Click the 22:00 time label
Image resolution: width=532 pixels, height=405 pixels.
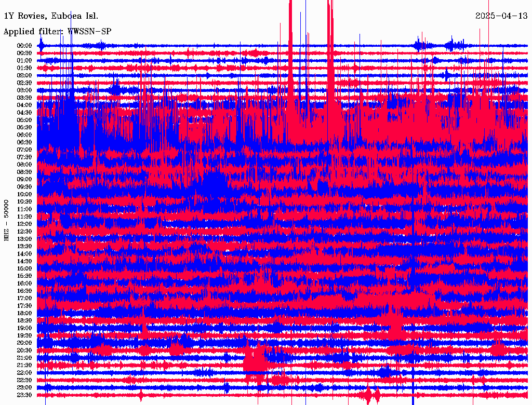coord(24,372)
